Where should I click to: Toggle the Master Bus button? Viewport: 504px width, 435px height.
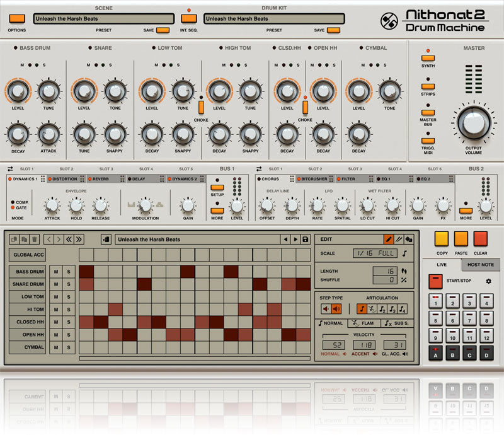coord(428,112)
